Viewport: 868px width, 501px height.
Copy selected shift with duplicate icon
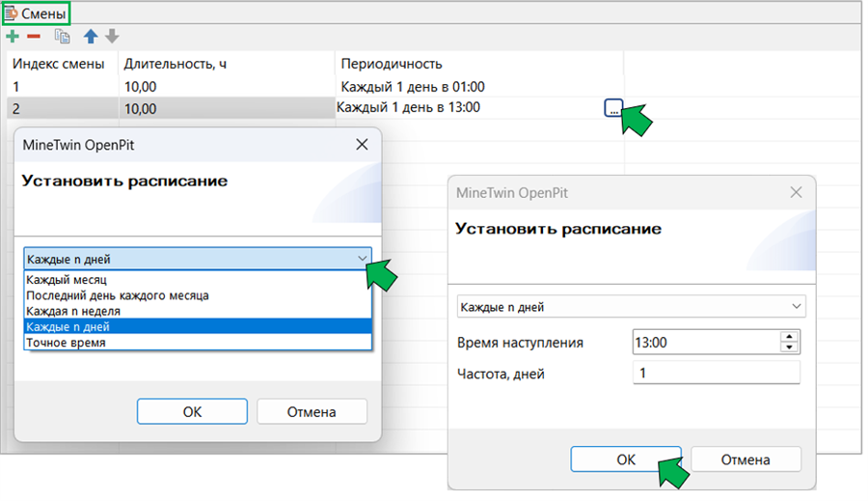tap(62, 37)
